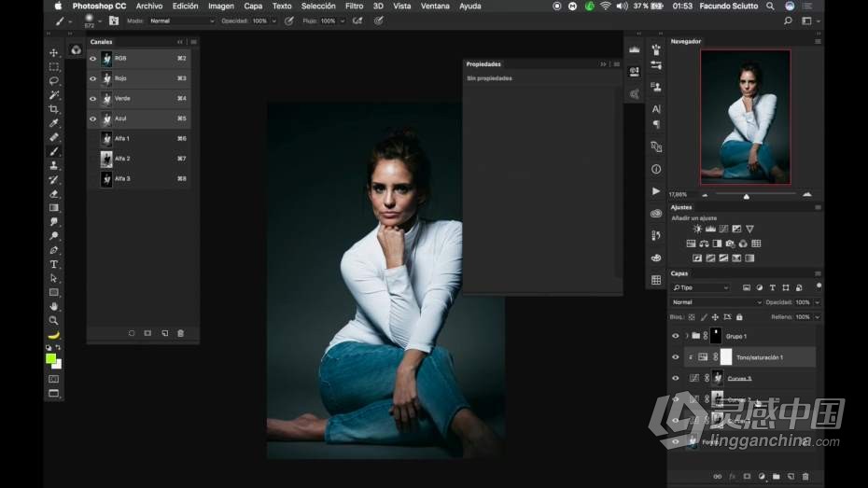
Task: Open the layer Tipo filter dropdown
Action: 701,287
